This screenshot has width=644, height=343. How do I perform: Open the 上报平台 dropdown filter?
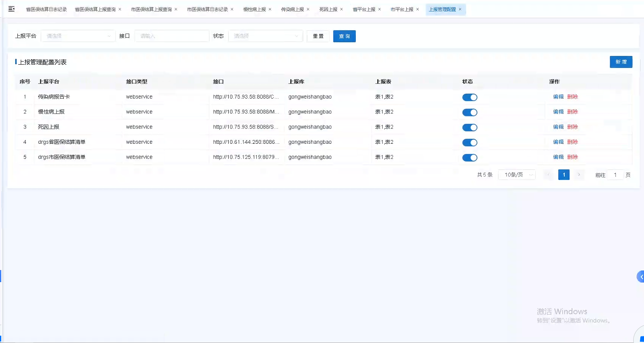(x=78, y=36)
